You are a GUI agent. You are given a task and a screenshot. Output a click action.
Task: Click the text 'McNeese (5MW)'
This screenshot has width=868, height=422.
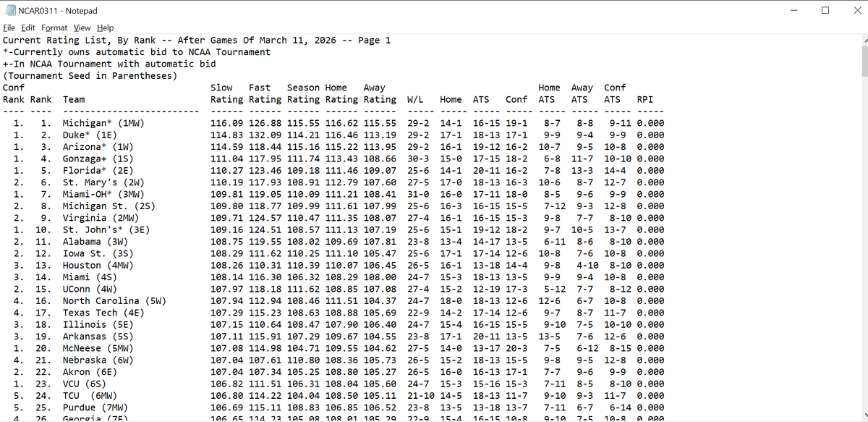[x=98, y=348]
